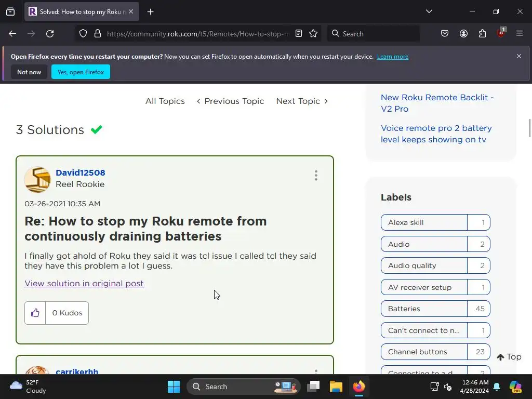
Task: Click the Not now button
Action: point(29,72)
